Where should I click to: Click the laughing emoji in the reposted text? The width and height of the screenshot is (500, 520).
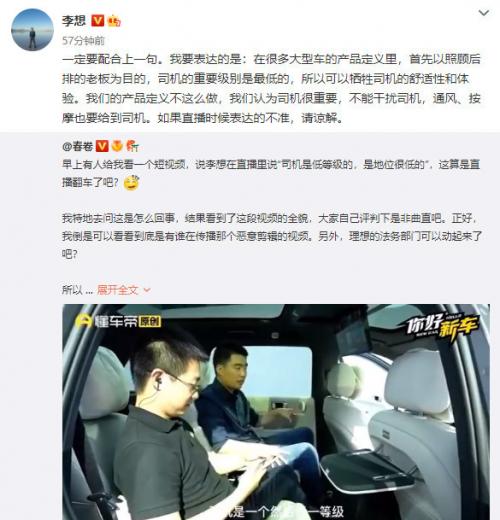[x=131, y=183]
